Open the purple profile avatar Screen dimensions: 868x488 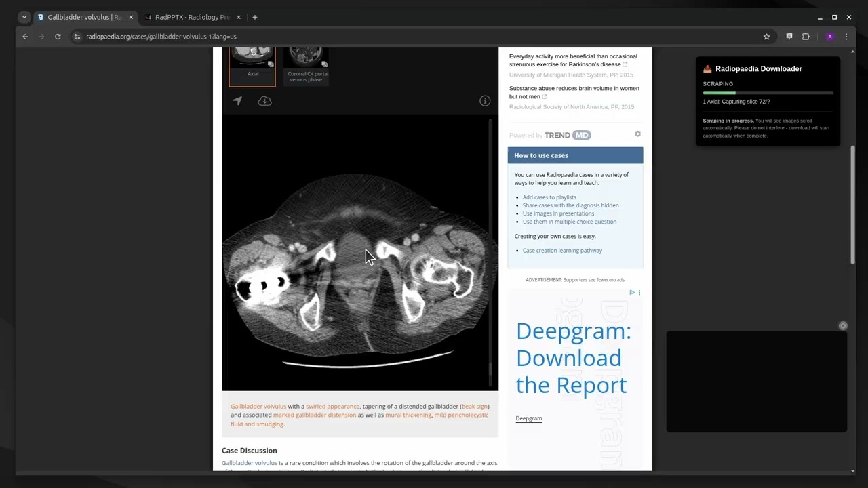(829, 37)
